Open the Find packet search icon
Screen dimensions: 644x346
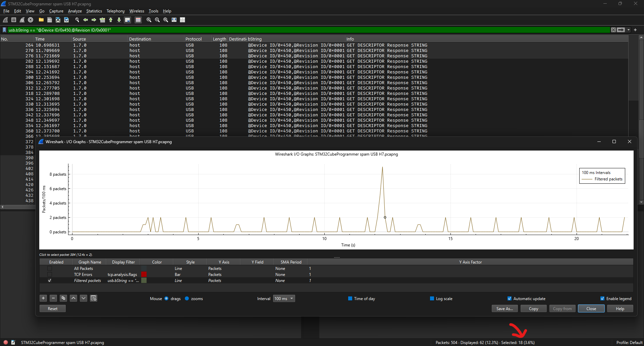[77, 20]
